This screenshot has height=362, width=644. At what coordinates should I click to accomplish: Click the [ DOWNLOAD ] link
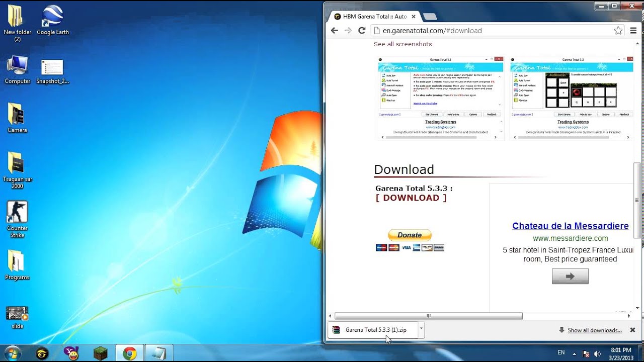click(411, 198)
